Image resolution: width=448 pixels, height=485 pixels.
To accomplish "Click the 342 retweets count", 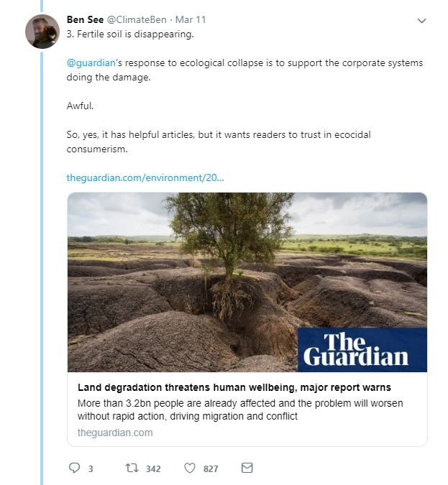I will pyautogui.click(x=153, y=468).
